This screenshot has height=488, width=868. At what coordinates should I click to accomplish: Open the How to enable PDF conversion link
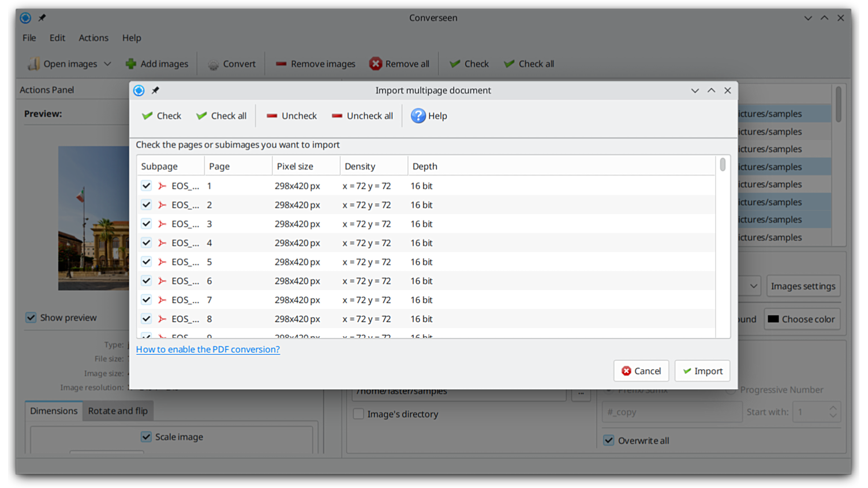[208, 350]
